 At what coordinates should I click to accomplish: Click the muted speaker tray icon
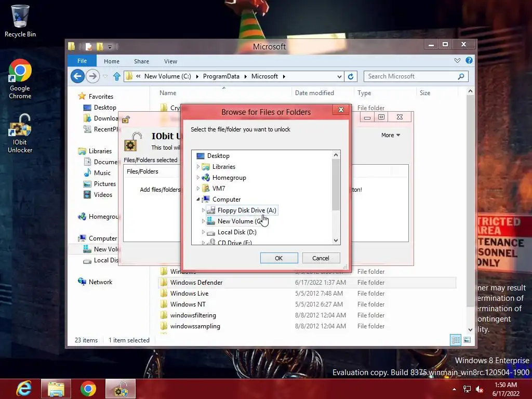[480, 389]
